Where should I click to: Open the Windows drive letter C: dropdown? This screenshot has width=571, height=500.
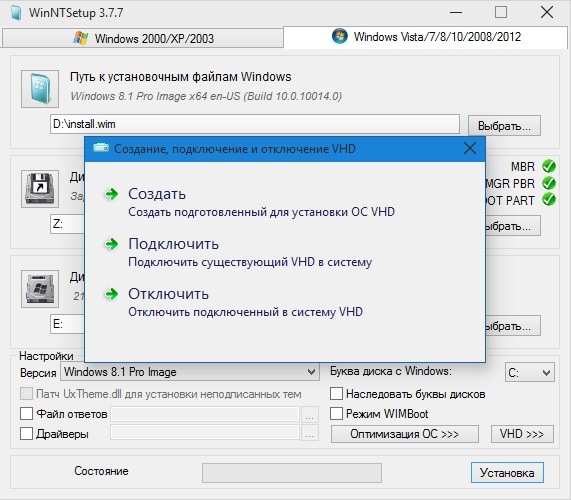[529, 372]
